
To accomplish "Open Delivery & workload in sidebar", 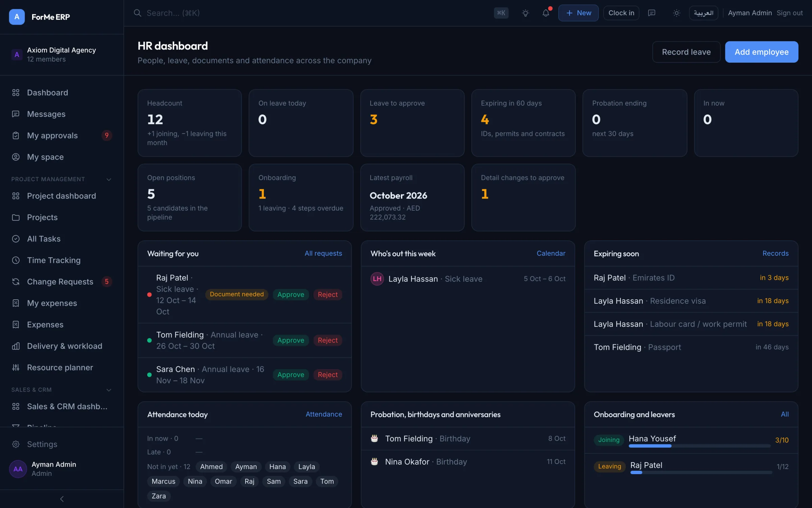I will [x=62, y=346].
